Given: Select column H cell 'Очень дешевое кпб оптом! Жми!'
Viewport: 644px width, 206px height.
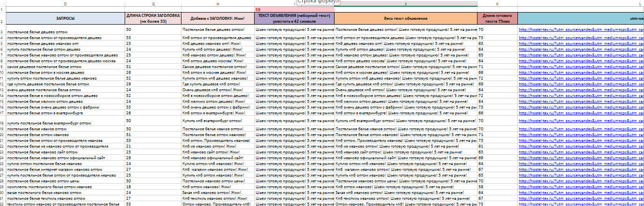Looking at the screenshot, I should [x=218, y=89].
